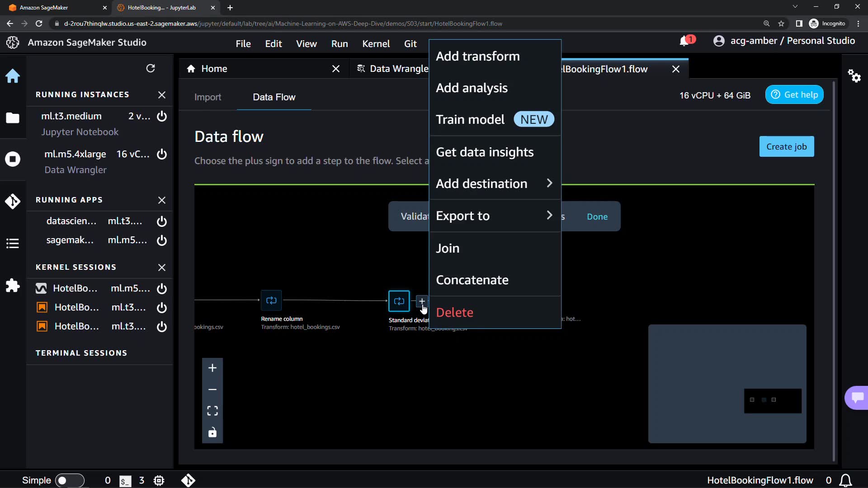Refresh the running instances list
The width and height of the screenshot is (868, 488).
tap(151, 68)
